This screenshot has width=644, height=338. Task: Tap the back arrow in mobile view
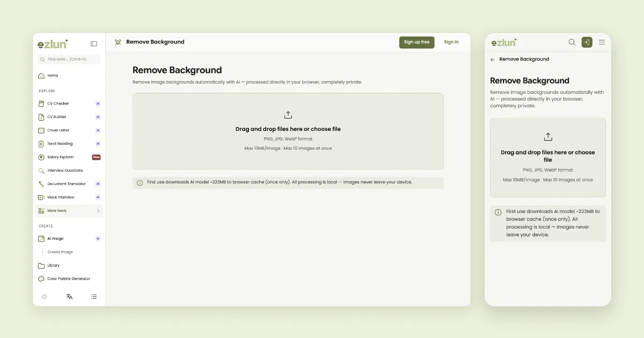coord(493,60)
